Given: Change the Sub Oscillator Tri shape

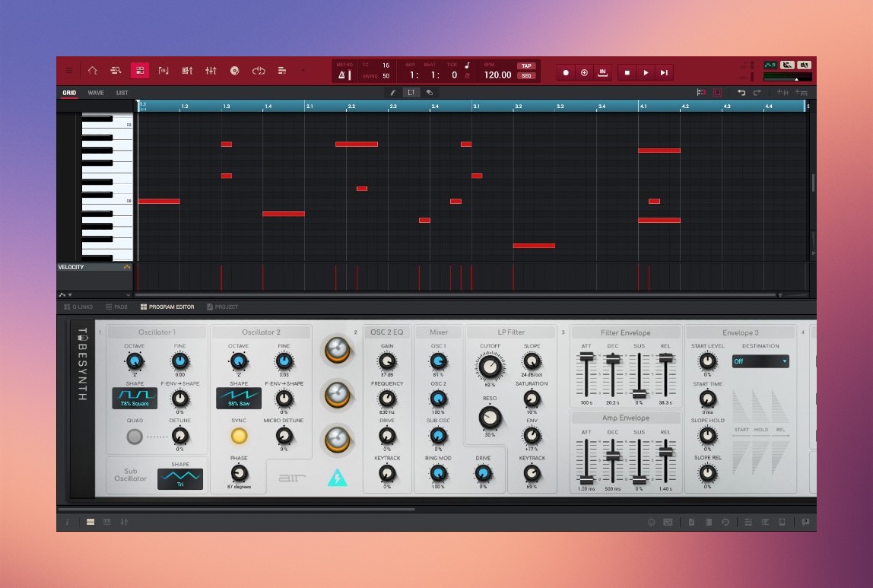Looking at the screenshot, I should click(180, 478).
